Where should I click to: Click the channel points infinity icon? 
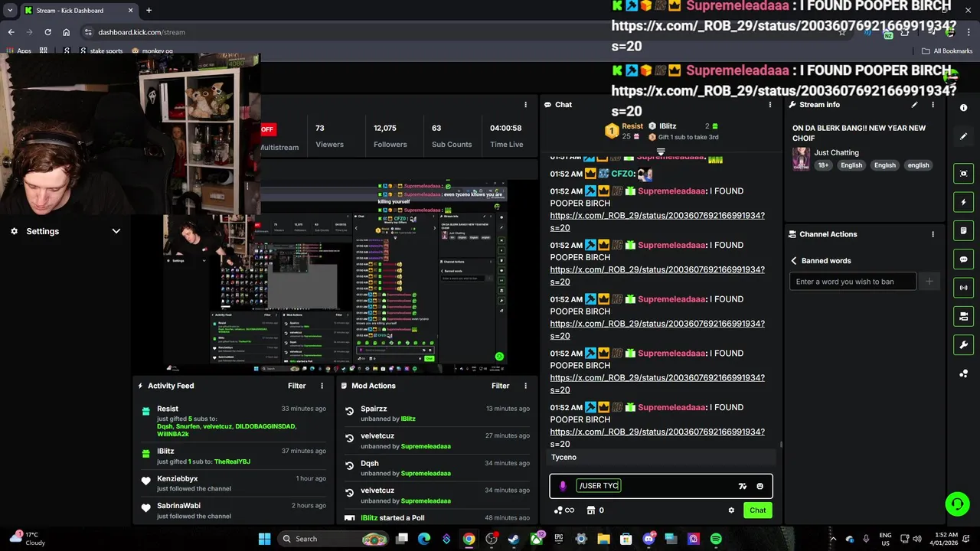coord(564,510)
